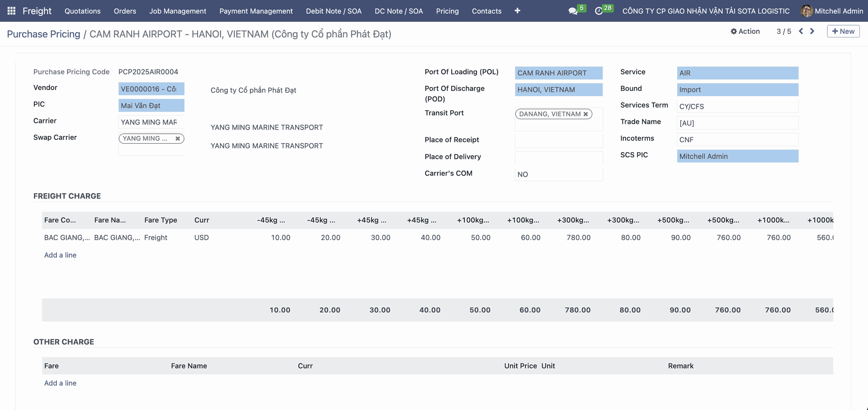This screenshot has width=868, height=410.
Task: Click the plus icon in the navbar
Action: (517, 11)
